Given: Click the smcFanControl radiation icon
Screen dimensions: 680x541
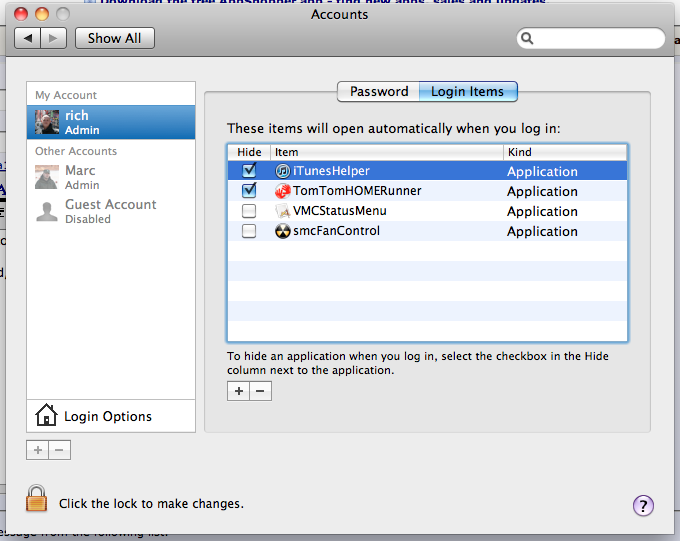Looking at the screenshot, I should pyautogui.click(x=283, y=231).
